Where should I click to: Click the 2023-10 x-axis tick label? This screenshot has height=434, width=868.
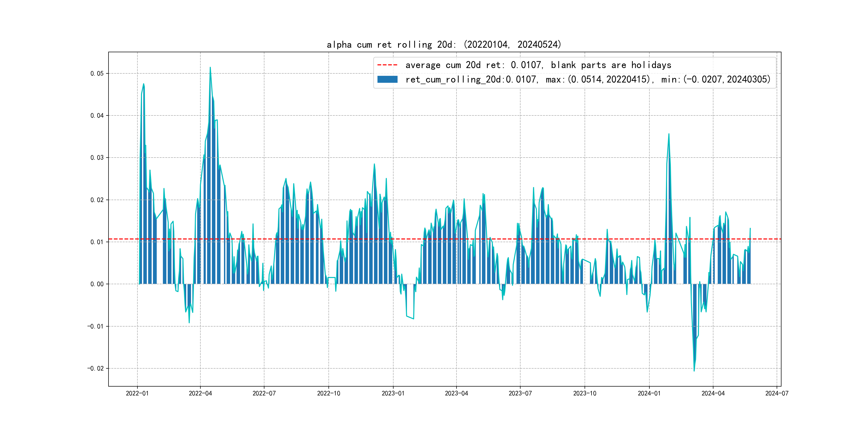[x=585, y=393]
